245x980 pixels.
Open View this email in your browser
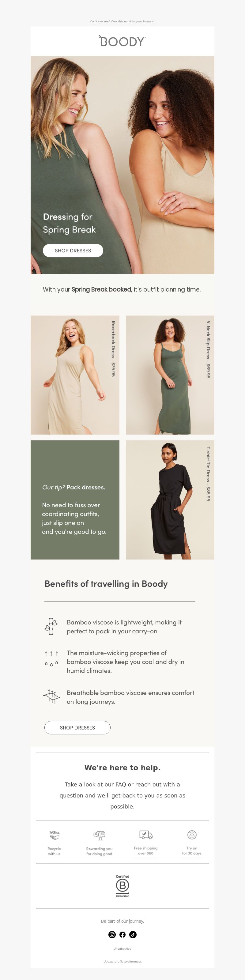click(132, 21)
